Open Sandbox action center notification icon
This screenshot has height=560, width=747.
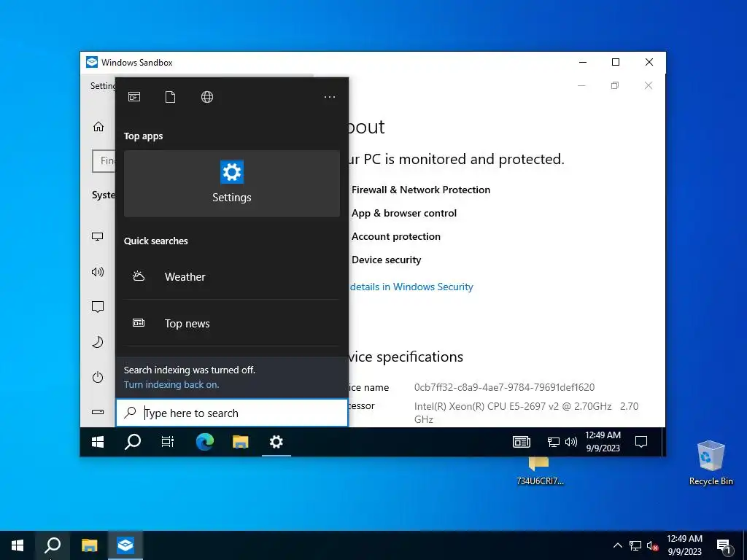[x=641, y=442]
